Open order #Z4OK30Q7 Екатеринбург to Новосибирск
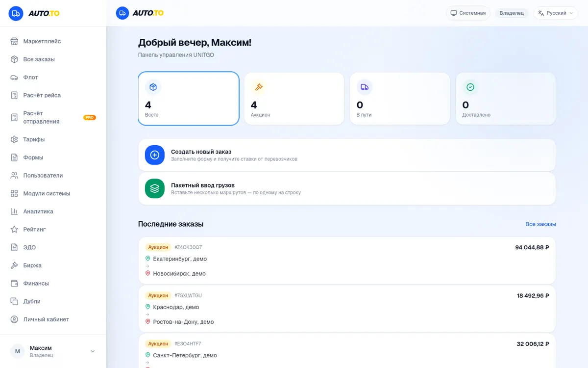 coord(347,261)
